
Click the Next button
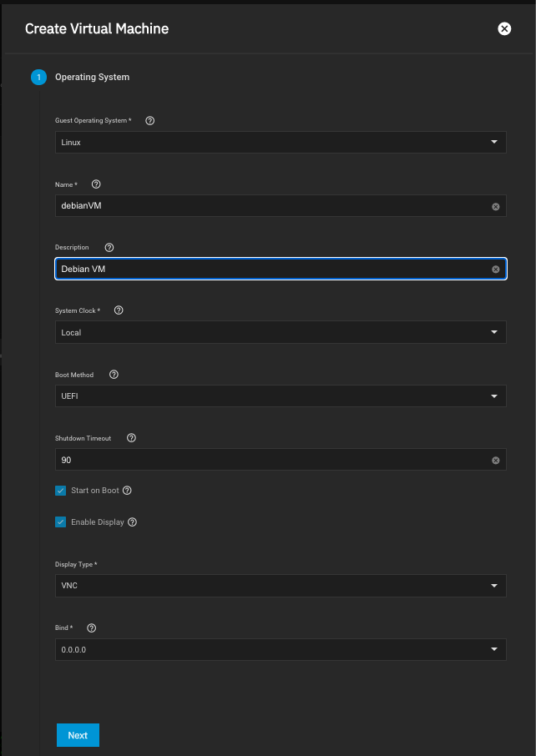(78, 735)
